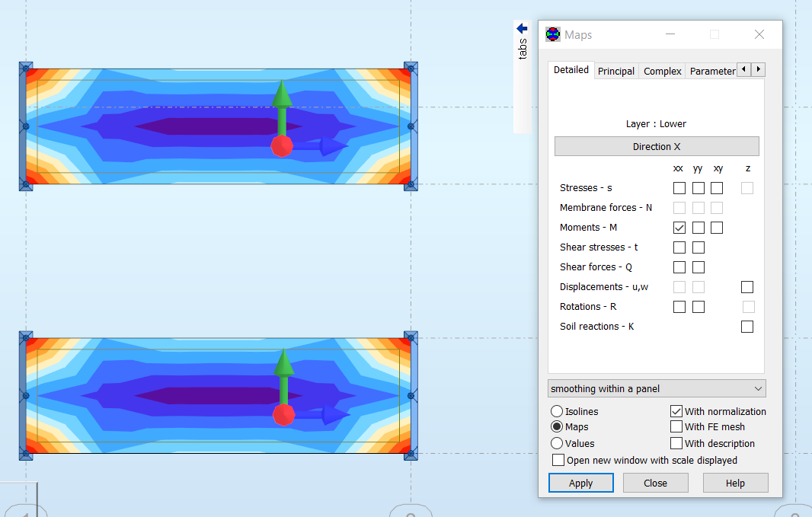Collapse the tabs sidebar with blue arrow
The width and height of the screenshot is (812, 517).
[522, 27]
